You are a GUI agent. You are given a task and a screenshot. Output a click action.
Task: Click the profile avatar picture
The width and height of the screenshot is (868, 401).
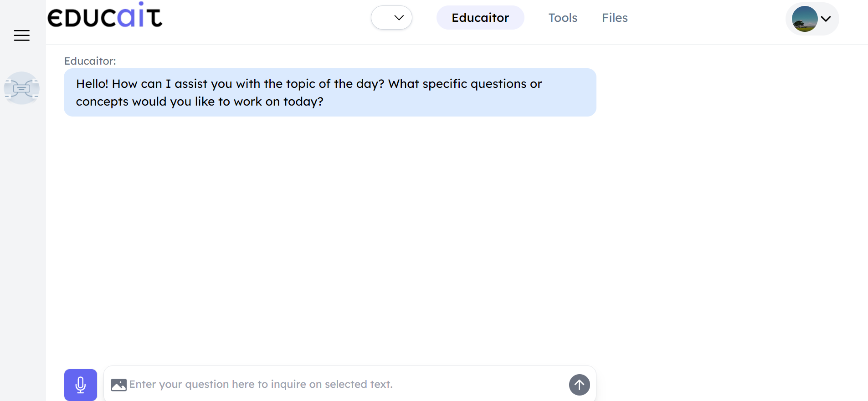(x=804, y=19)
